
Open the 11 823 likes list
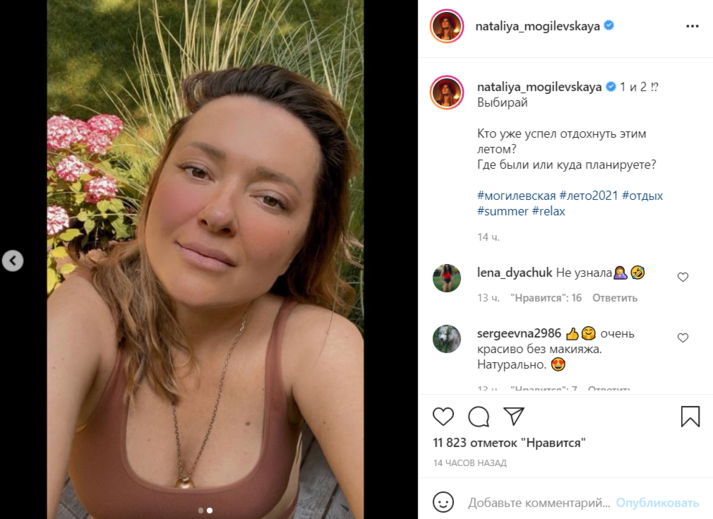[509, 442]
